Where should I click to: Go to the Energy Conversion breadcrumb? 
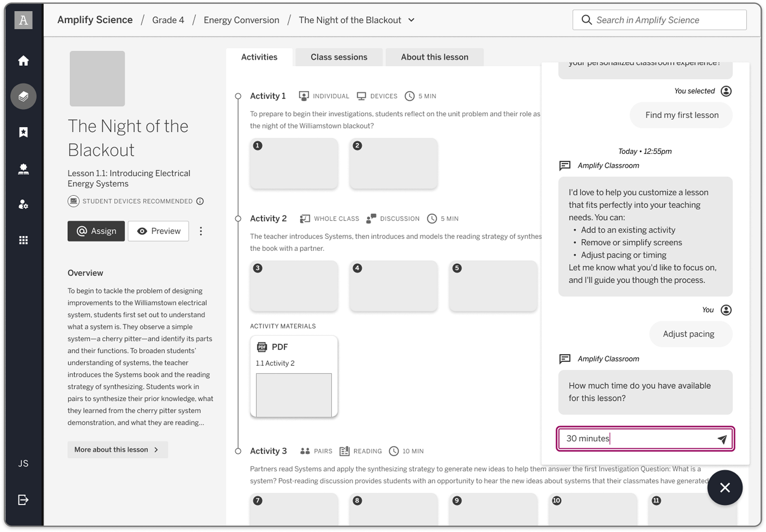click(241, 20)
